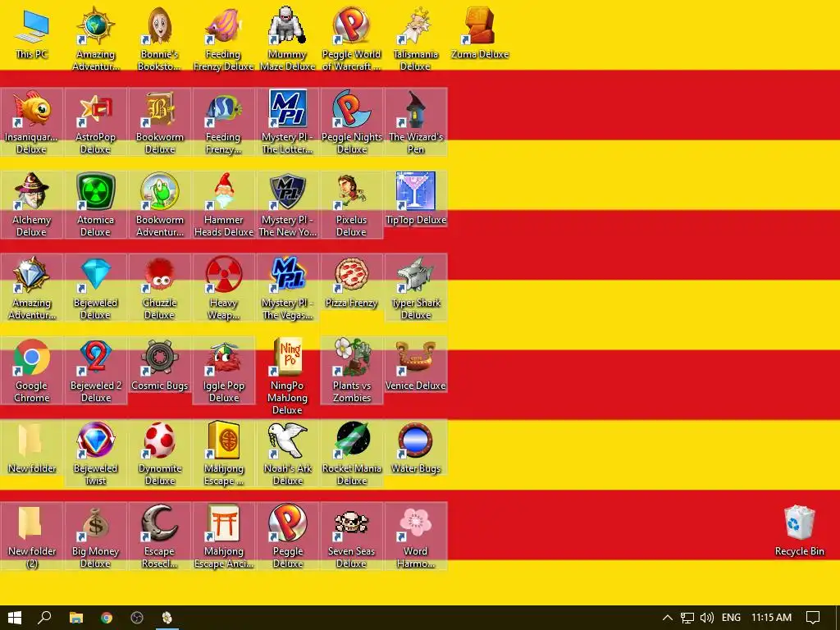Click Mystery PI The Lottery shortcut
Image resolution: width=840 pixels, height=630 pixels.
tap(288, 121)
